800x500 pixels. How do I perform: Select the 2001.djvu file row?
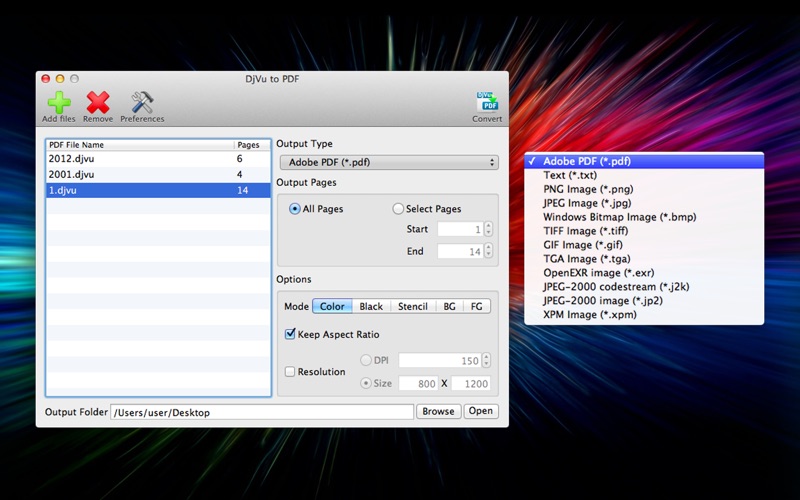point(158,174)
